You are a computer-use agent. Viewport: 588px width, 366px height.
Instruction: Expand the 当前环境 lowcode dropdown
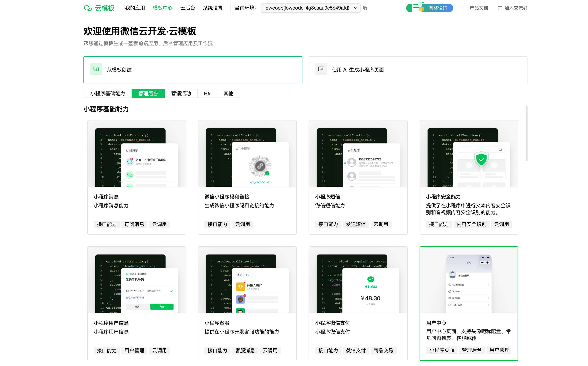point(311,8)
